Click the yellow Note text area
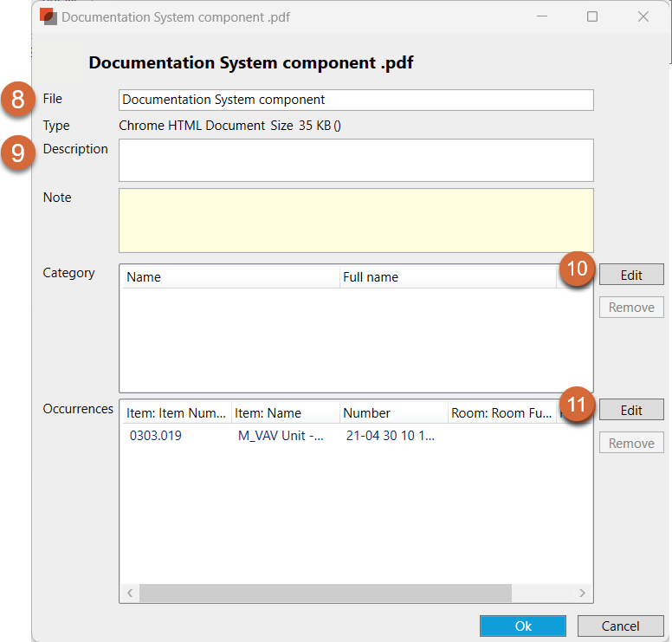 356,220
